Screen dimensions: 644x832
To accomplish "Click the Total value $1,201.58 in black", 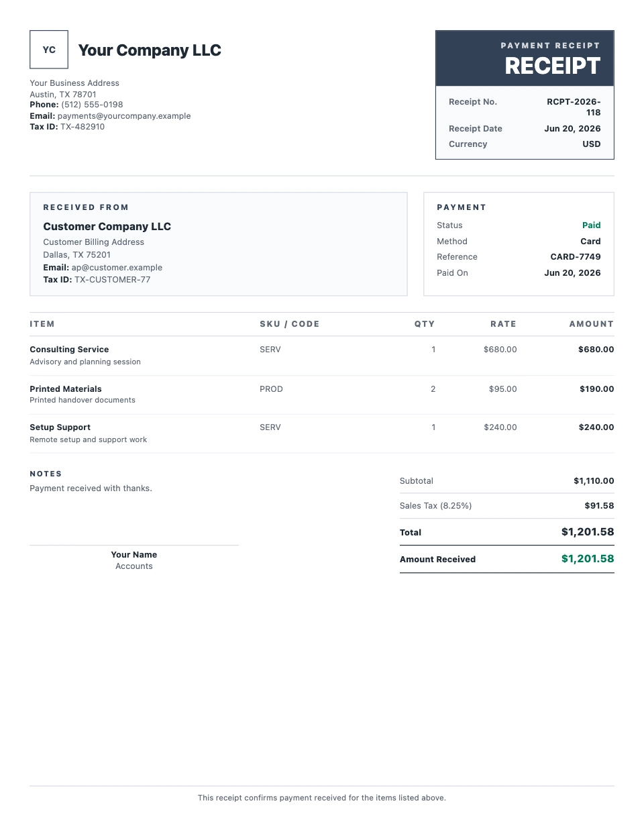I will pos(588,532).
